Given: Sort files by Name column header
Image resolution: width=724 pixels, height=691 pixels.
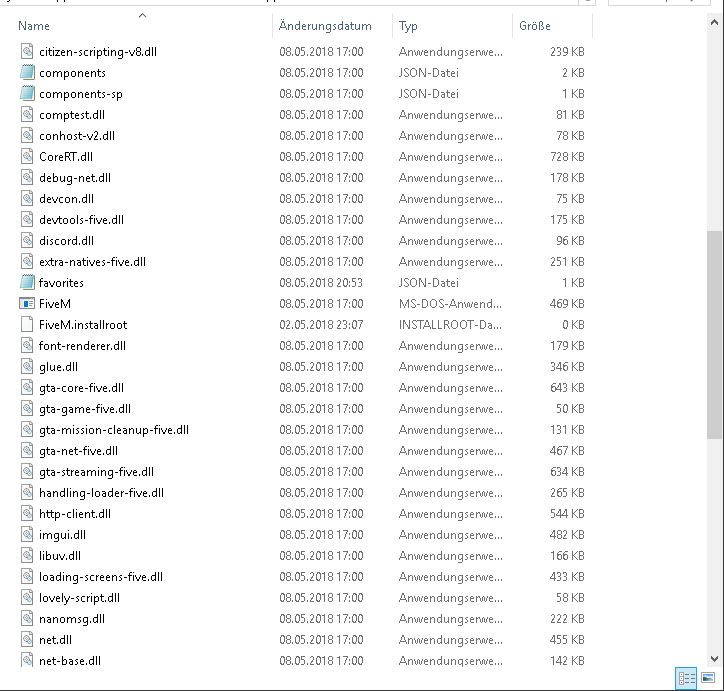Looking at the screenshot, I should 34,26.
